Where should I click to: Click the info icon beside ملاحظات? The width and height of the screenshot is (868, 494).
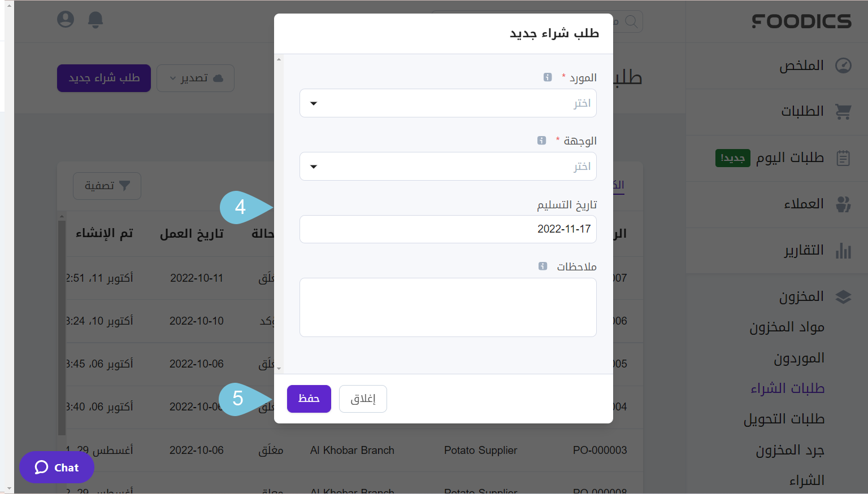pos(542,266)
